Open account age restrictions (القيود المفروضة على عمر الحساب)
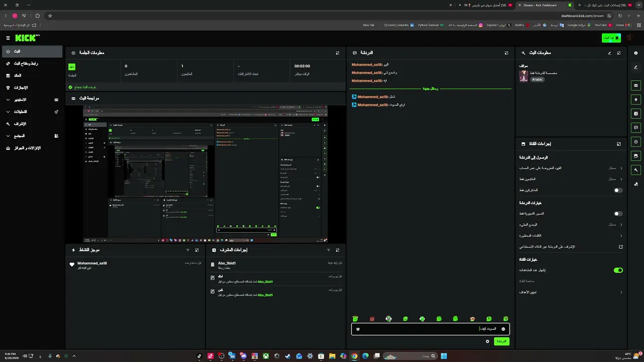Screen dimensions: 644x362 pyautogui.click(x=571, y=168)
